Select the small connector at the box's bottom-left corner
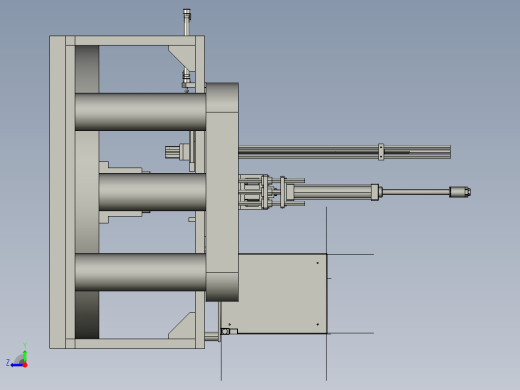Viewport: 520px width, 390px height. 229,331
